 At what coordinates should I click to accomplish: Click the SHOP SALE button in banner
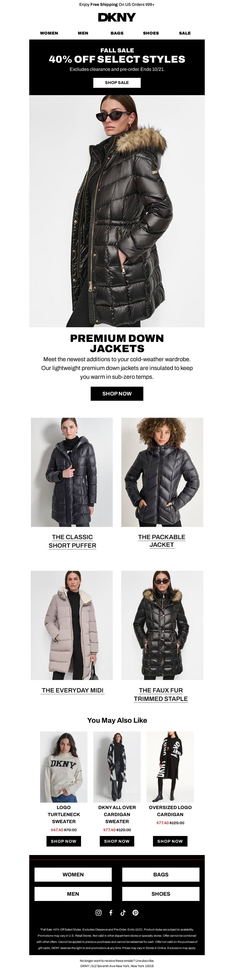pos(117,83)
